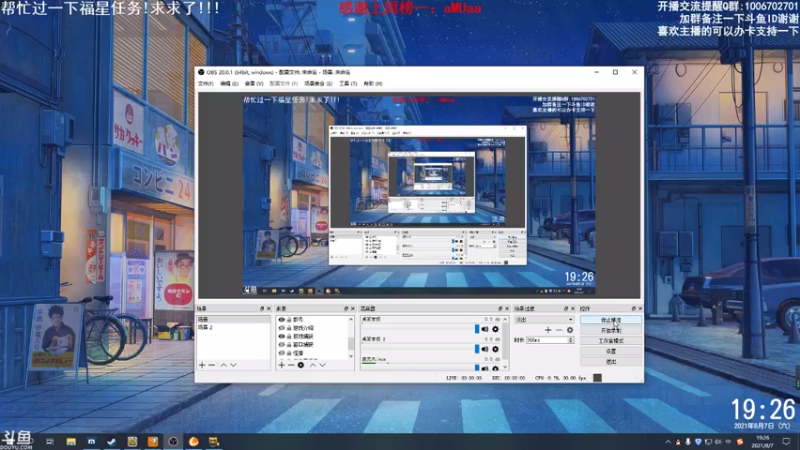Open settings gear for second mixer audio track

click(x=495, y=349)
